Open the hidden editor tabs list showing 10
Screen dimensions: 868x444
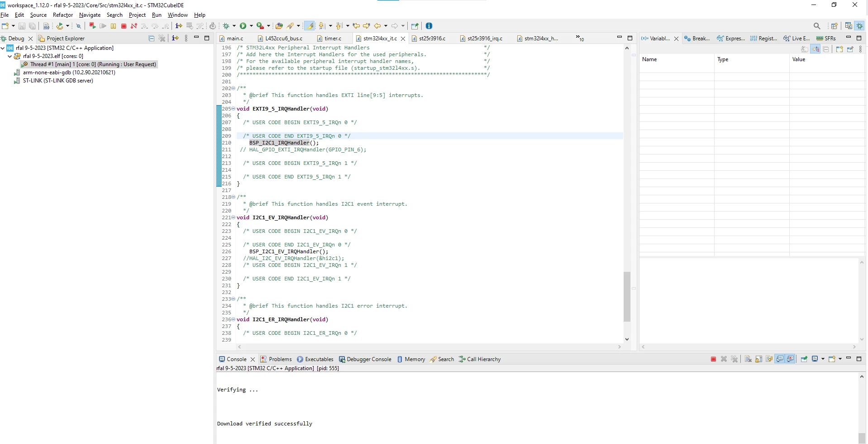pos(580,38)
